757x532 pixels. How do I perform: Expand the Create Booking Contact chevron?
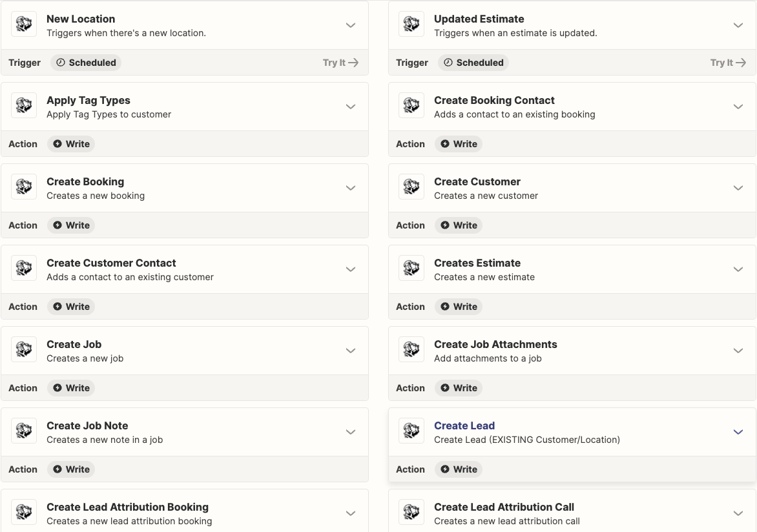point(738,107)
